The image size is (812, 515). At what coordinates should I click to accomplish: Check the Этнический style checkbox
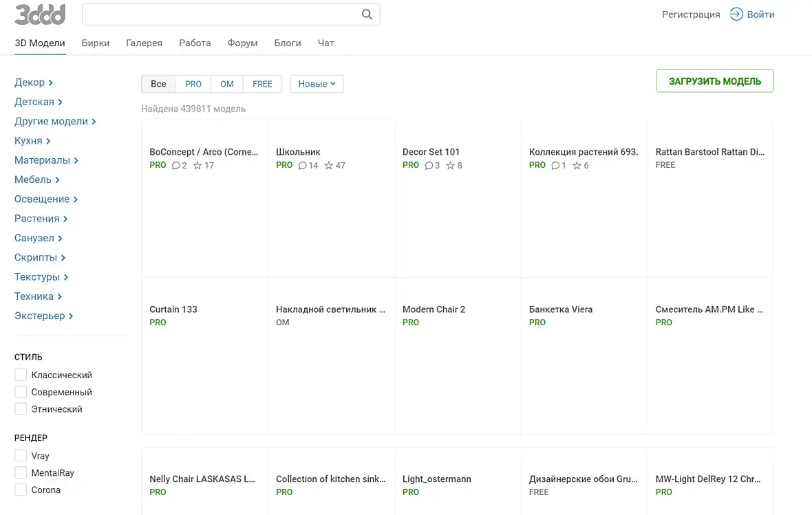[x=21, y=409]
